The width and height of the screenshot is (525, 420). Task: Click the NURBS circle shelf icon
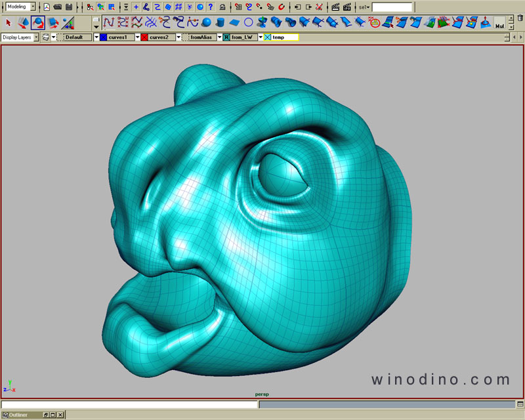click(x=248, y=23)
